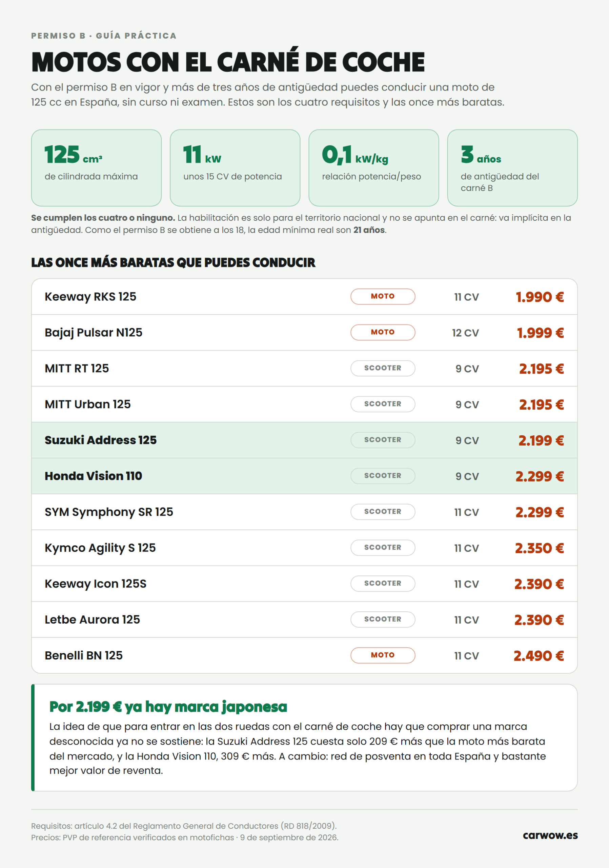Click SCOOTER tag in Kymco Agility row
The image size is (609, 868).
(x=383, y=548)
